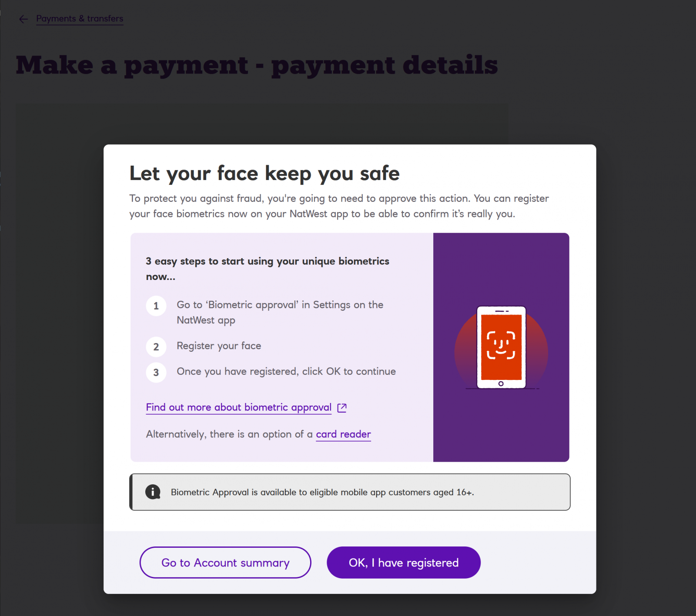Choose Go to Account summary

click(x=225, y=563)
